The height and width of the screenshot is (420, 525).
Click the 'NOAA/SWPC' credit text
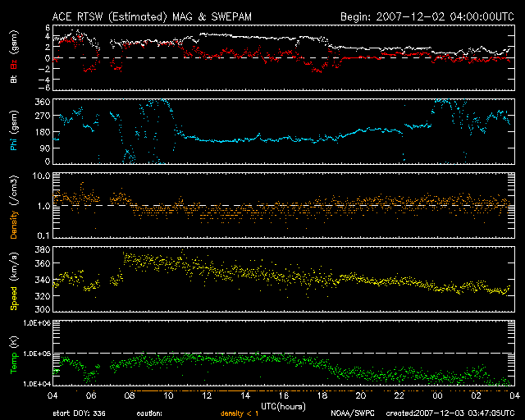coord(353,413)
